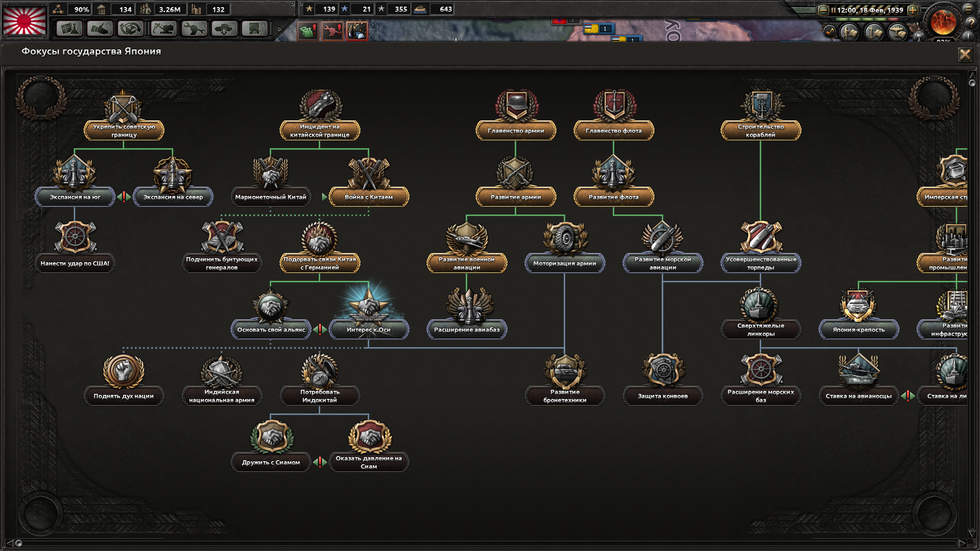Click the 'Подчинить бунтующих генералов' focus button
This screenshot has height=551, width=980.
pyautogui.click(x=222, y=263)
